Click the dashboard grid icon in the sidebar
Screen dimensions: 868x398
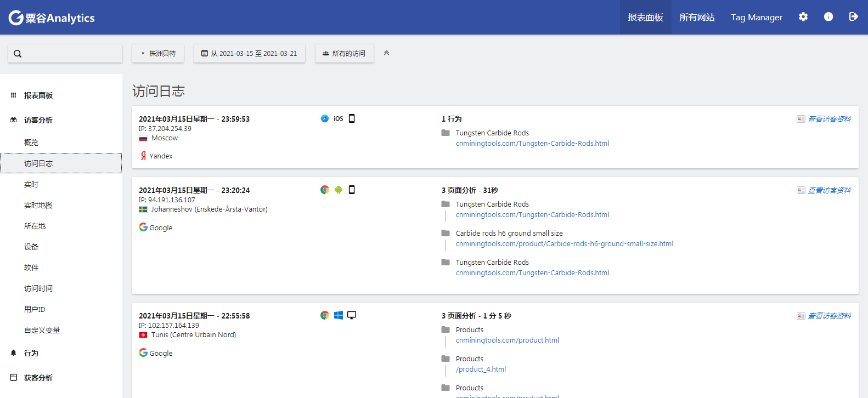pyautogui.click(x=14, y=95)
